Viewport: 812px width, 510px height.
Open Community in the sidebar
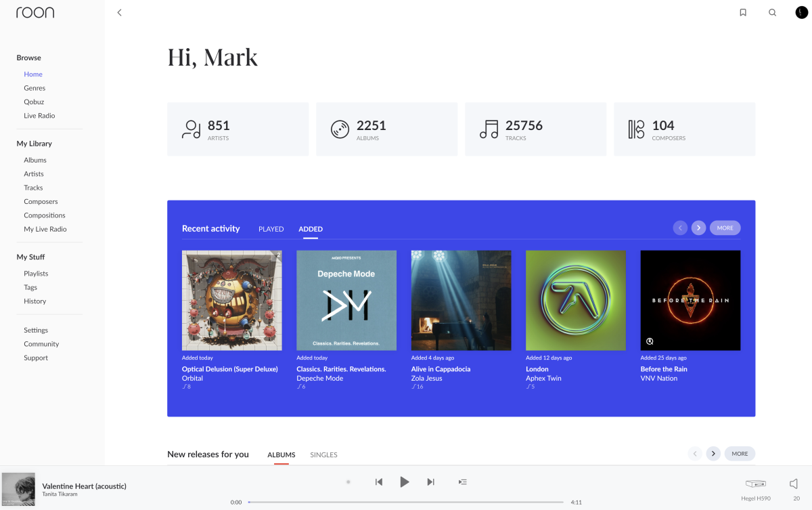pyautogui.click(x=41, y=344)
